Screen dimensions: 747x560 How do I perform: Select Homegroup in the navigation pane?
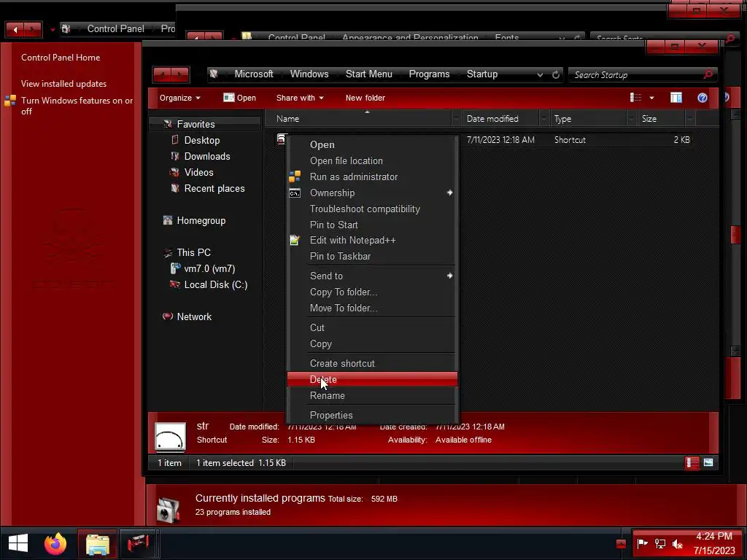click(201, 220)
